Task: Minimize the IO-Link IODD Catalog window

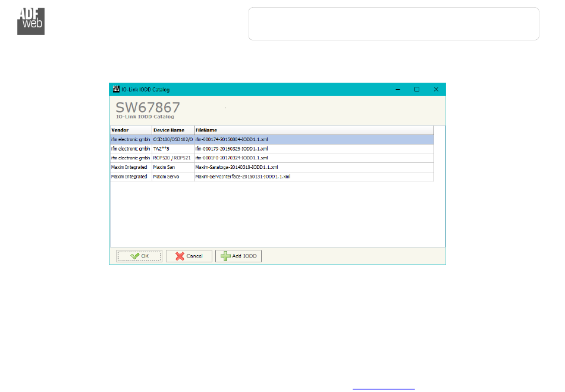Action: (x=398, y=89)
